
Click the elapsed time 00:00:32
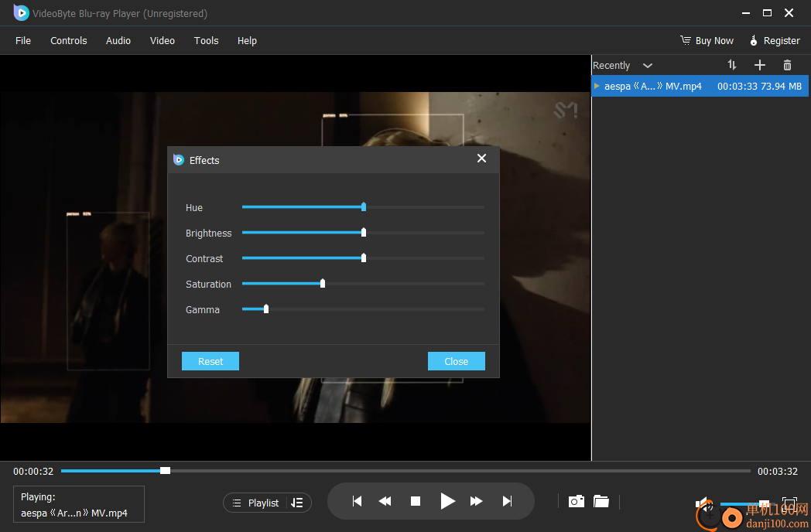(x=33, y=472)
